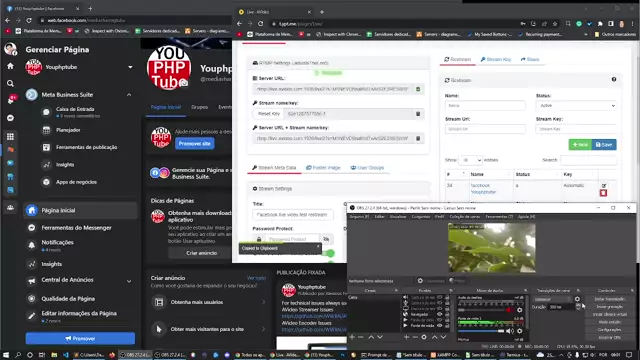Open the Restream panel help icon
Viewport: 640px width, 360px height.
coord(614,80)
